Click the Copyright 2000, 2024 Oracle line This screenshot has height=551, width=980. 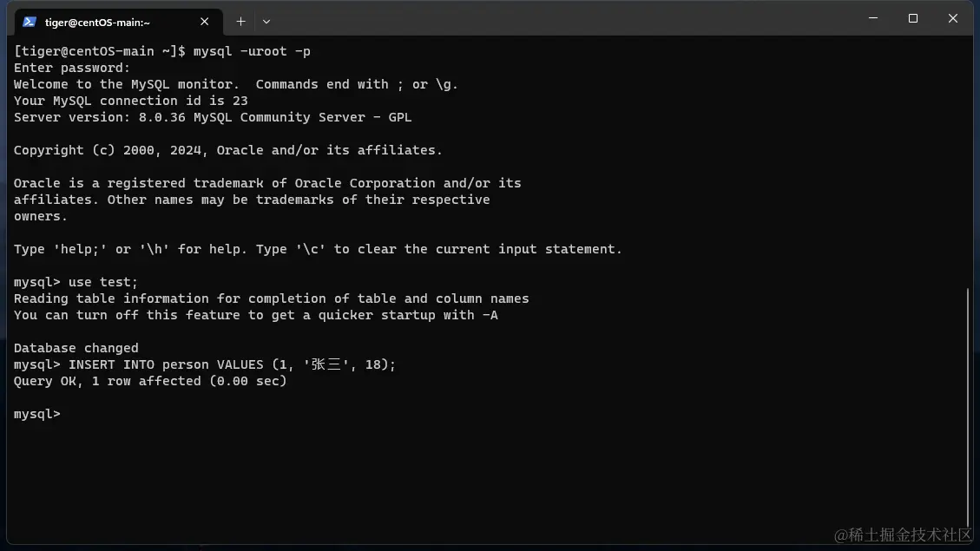tap(228, 151)
